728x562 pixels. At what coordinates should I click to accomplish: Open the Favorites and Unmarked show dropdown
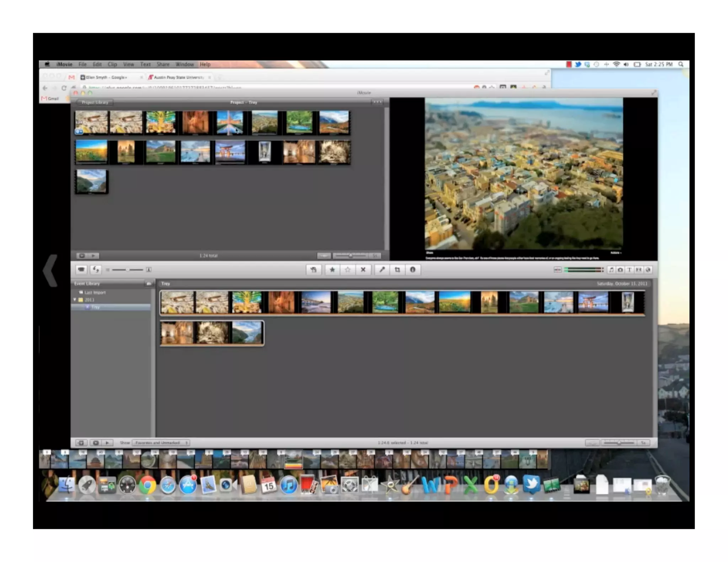[x=161, y=443]
